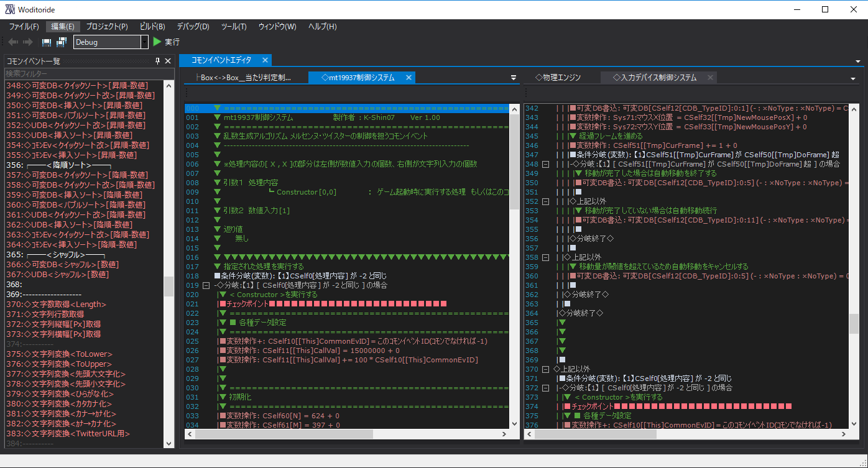Open the プロジェクト(P) menu
868x468 pixels.
(107, 27)
